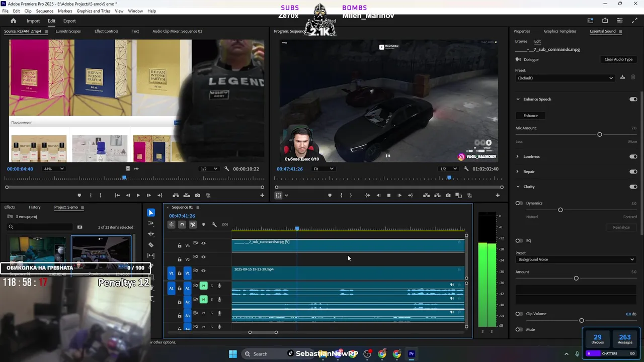
Task: Open new bin folder icon in Project panel
Action: [x=79, y=227]
